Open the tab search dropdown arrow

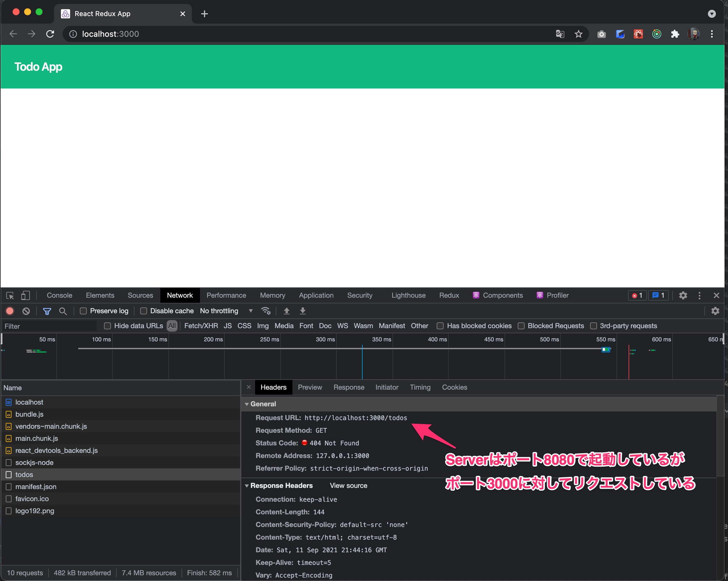coord(711,14)
